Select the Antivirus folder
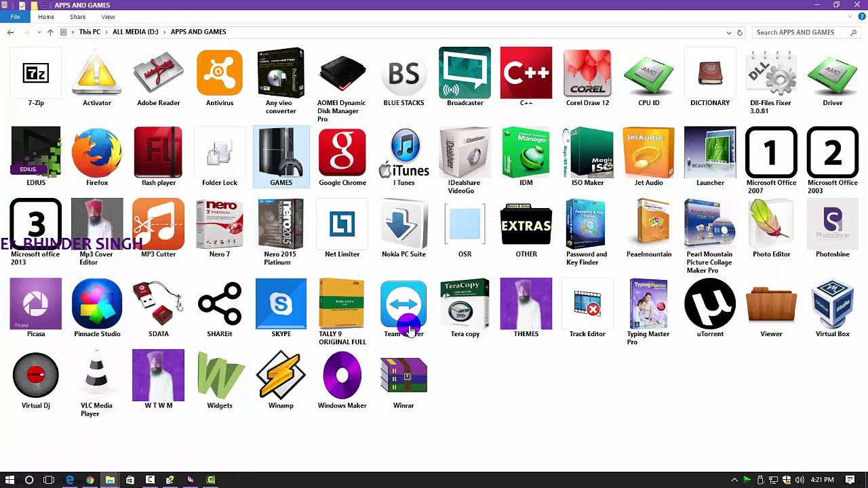This screenshot has height=488, width=868. click(x=220, y=77)
